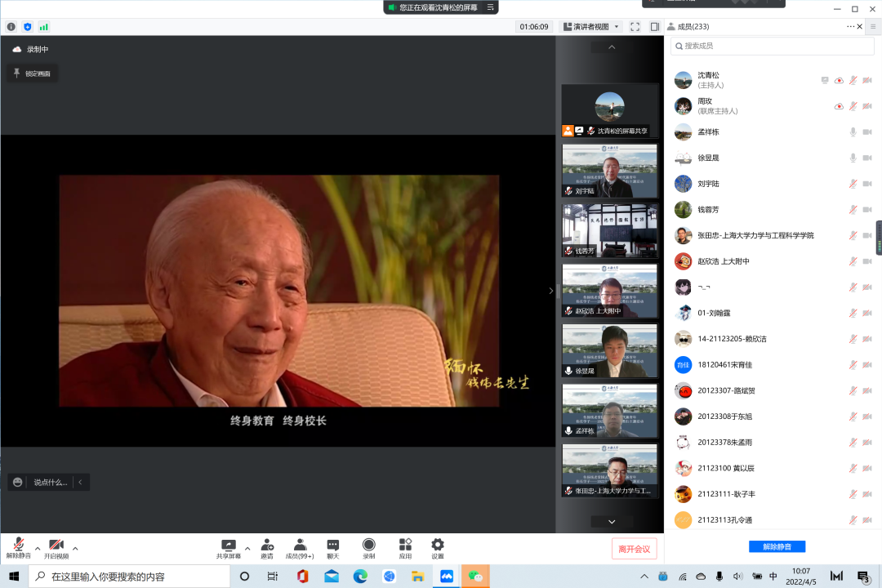The image size is (882, 588).
Task: Toggle microphone icon for 刘宇陆 row
Action: tap(853, 184)
